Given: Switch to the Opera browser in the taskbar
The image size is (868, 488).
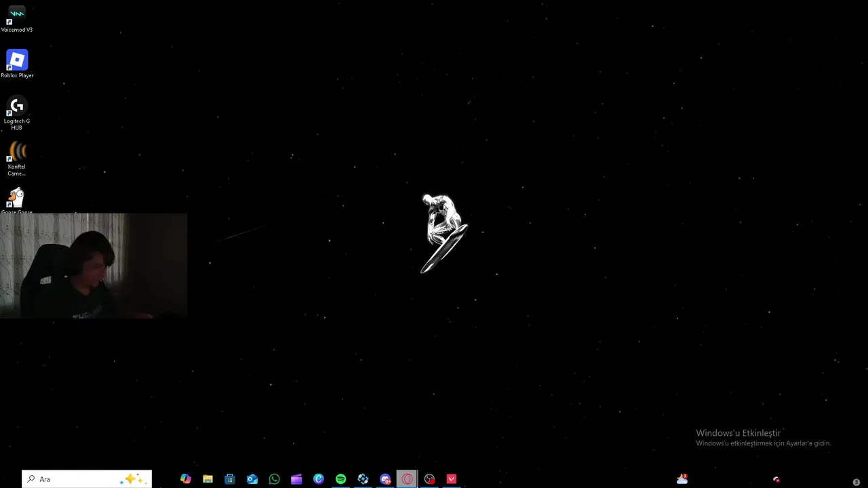Looking at the screenshot, I should (407, 479).
